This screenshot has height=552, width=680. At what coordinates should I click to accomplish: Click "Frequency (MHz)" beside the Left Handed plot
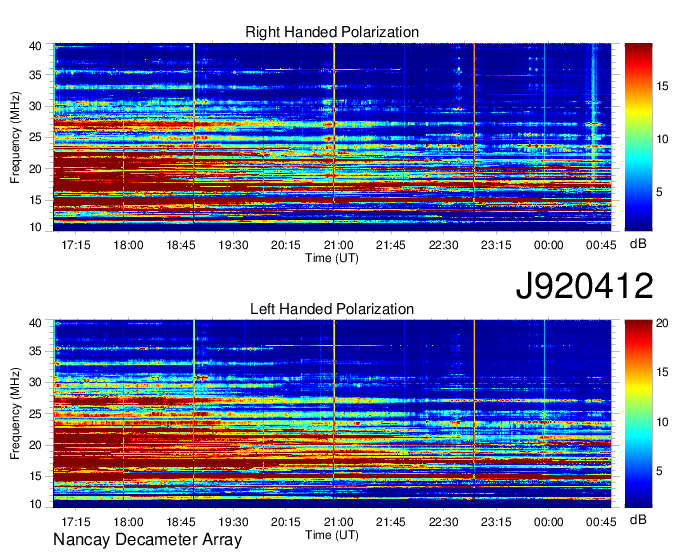pos(15,414)
